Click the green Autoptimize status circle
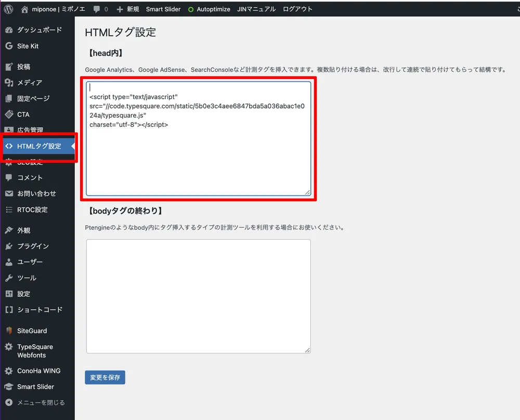The width and height of the screenshot is (520, 420). pos(191,9)
